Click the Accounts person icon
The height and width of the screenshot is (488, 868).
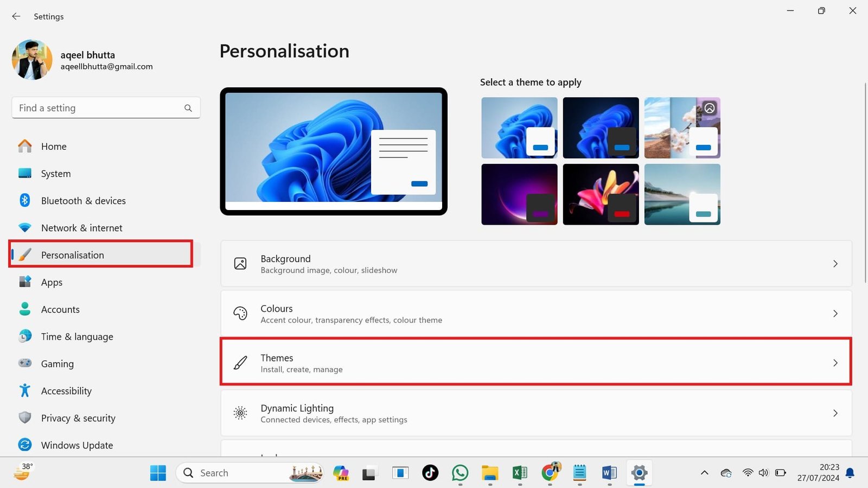[x=25, y=309]
